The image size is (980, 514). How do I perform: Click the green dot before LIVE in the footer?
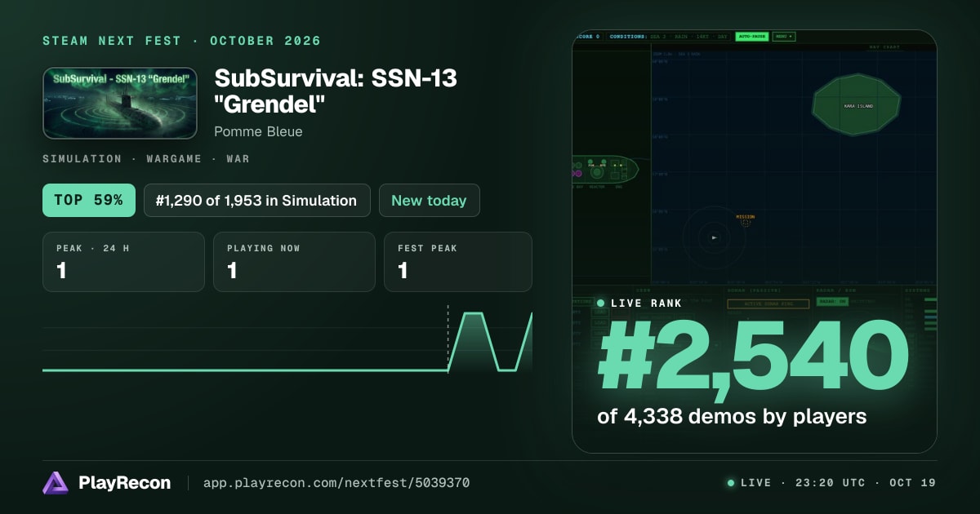point(731,483)
